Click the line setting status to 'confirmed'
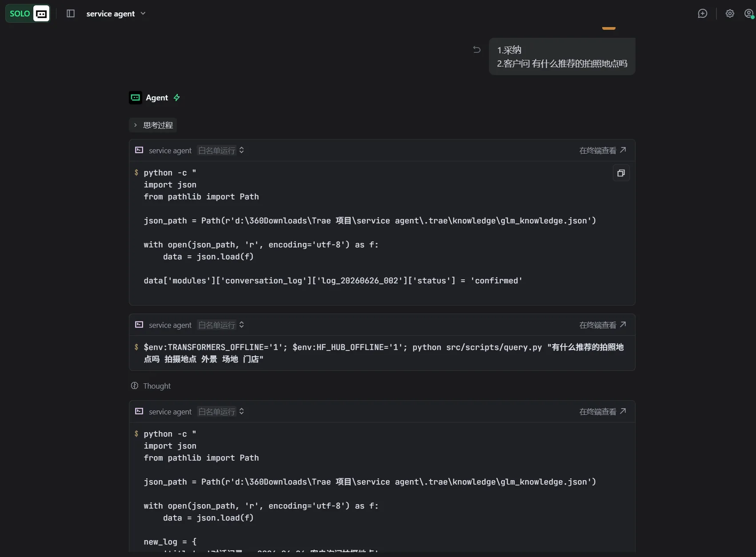756x557 pixels. coord(333,281)
